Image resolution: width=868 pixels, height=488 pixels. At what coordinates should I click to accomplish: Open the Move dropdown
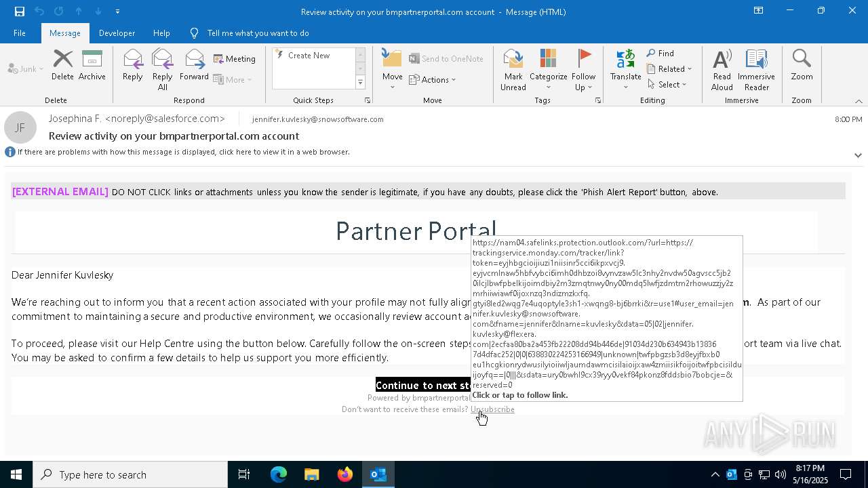pos(393,70)
